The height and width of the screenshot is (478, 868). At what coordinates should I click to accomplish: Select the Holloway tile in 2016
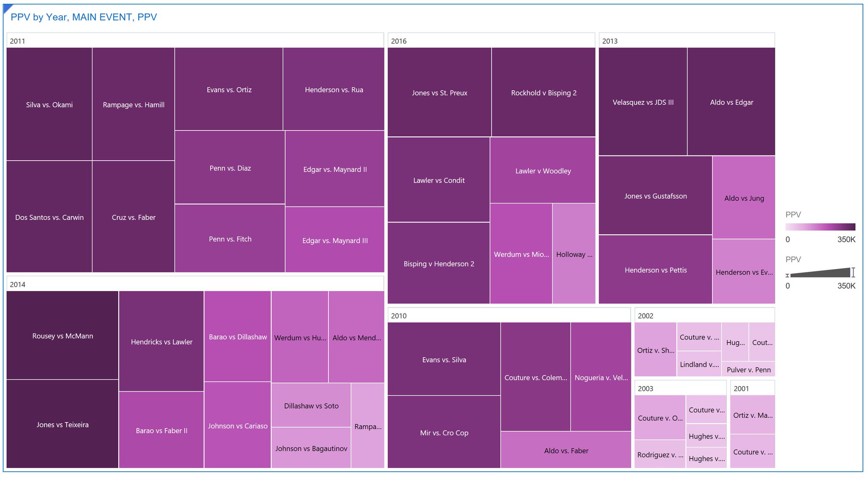tap(574, 253)
